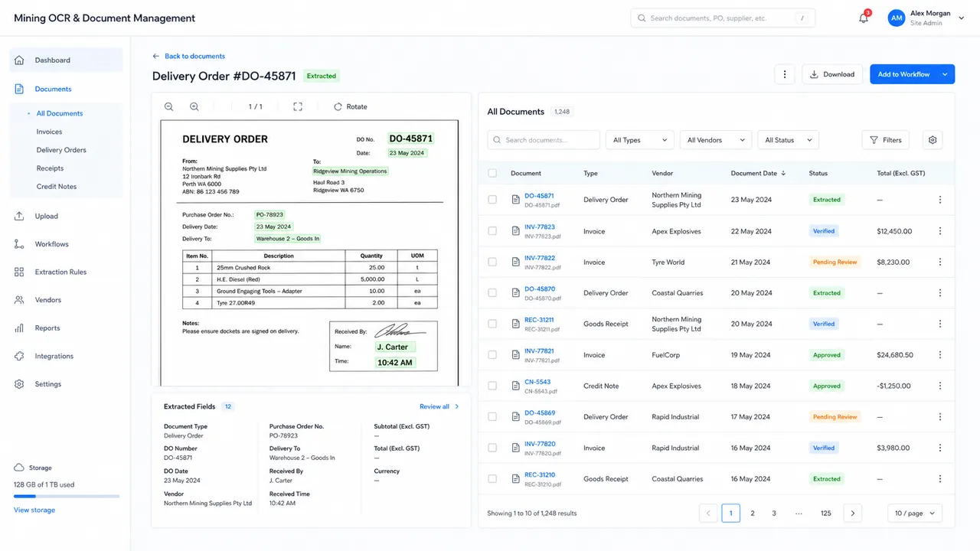This screenshot has height=551, width=980.
Task: Click the Download button
Action: coord(832,74)
